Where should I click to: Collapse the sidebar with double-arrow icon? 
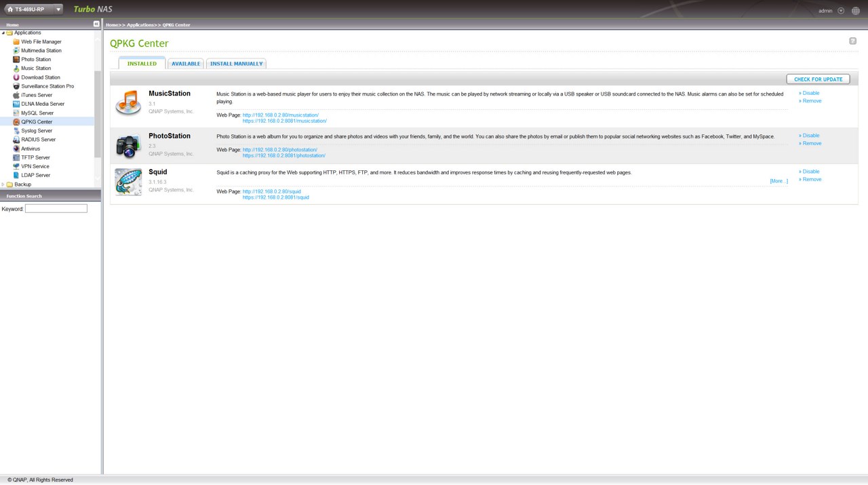coord(96,24)
